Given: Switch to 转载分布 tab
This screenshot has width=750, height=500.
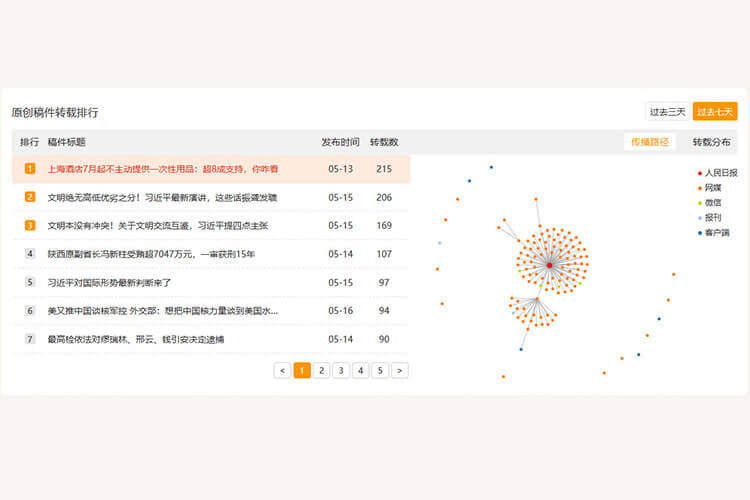Looking at the screenshot, I should click(x=711, y=142).
